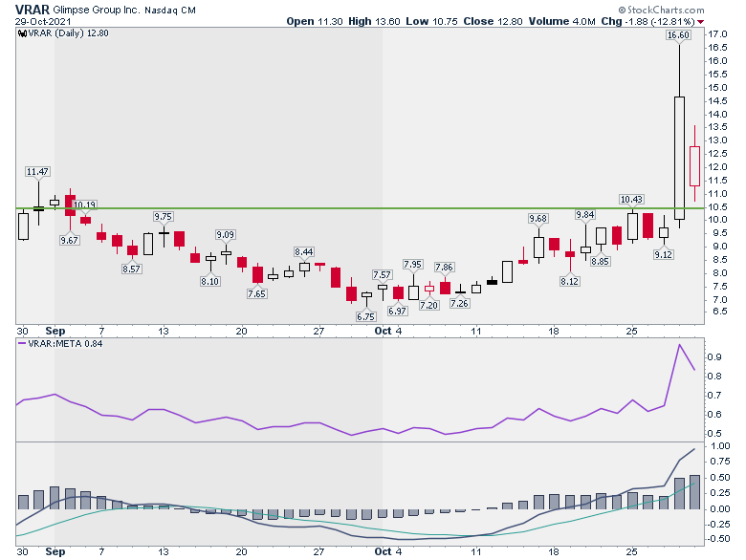
Task: Click the peak of the purple VRAR:META line
Action: click(x=679, y=345)
